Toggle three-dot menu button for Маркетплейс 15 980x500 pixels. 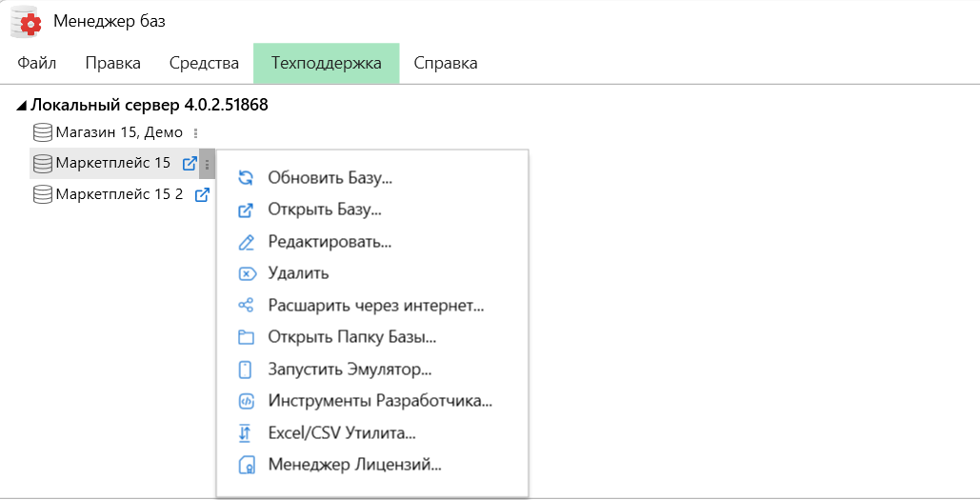[x=207, y=164]
